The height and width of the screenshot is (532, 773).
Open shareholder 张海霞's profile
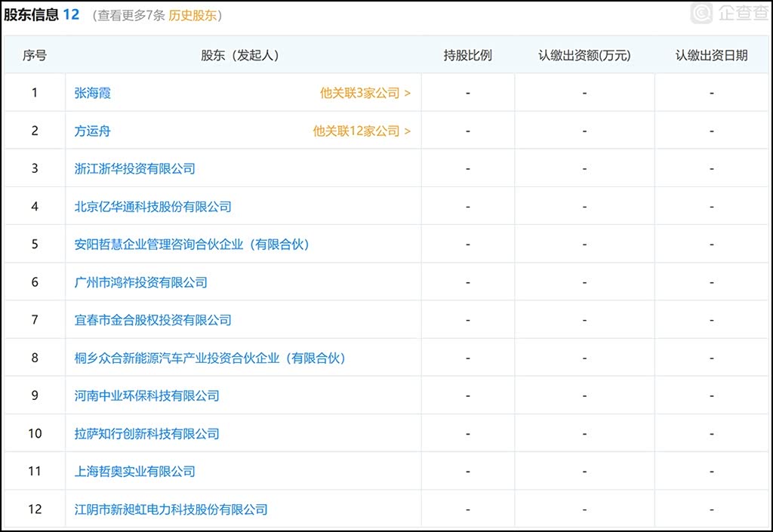[x=92, y=93]
